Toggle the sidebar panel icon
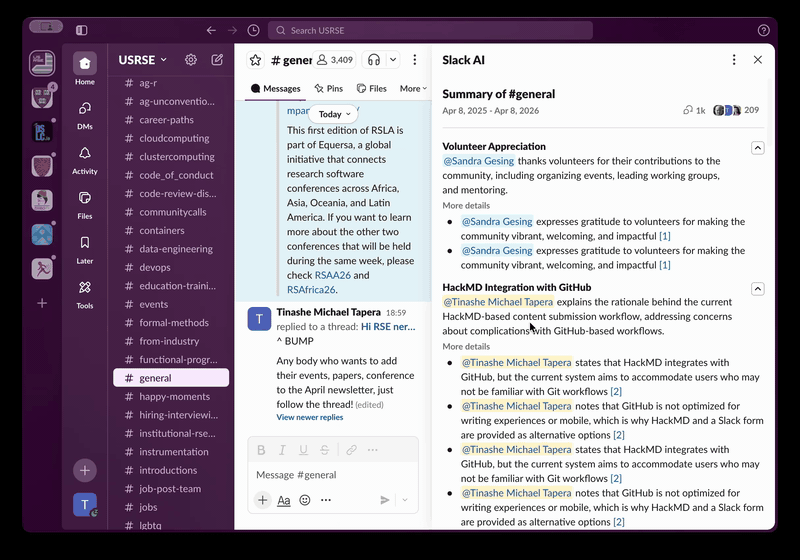The height and width of the screenshot is (560, 800). [x=82, y=30]
